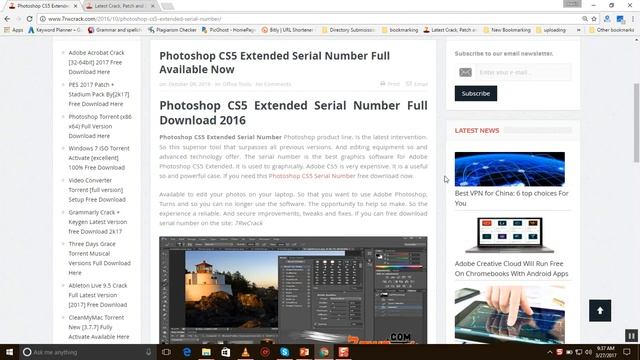The image size is (640, 360).
Task: Close the Latest Crack, Patch tab
Action: click(x=153, y=6)
